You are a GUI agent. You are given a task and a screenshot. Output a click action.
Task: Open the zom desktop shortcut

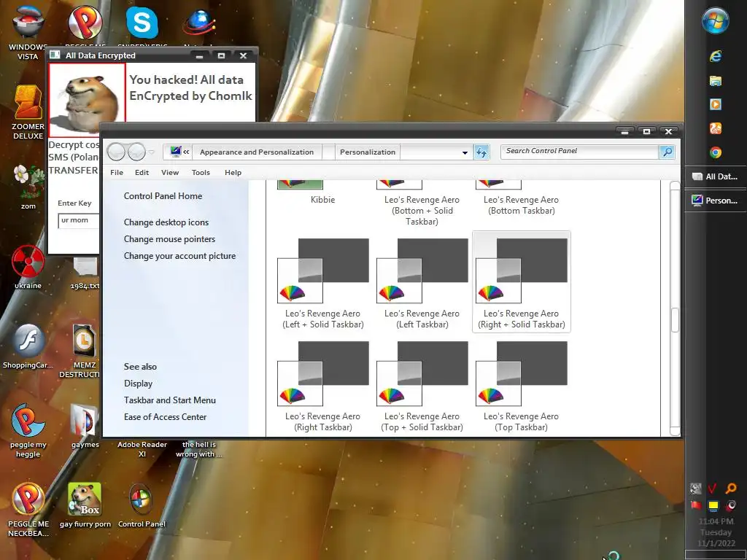pos(28,187)
